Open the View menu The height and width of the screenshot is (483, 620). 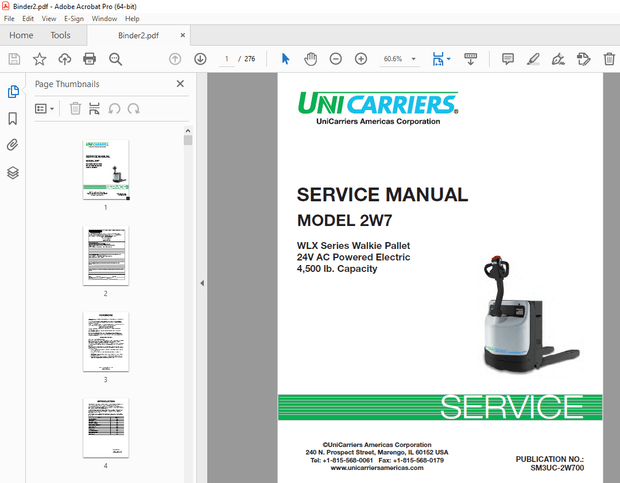click(x=49, y=19)
